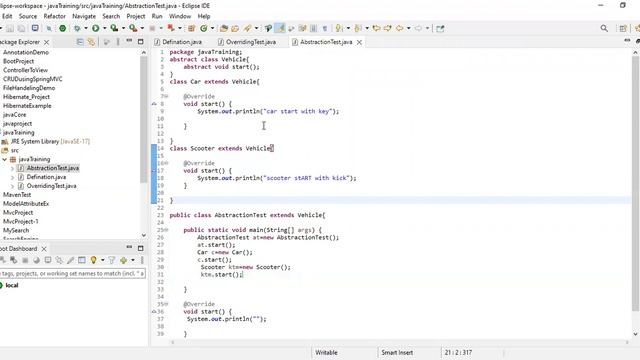
Task: Go to Last Edit Location icon
Action: coord(376,28)
